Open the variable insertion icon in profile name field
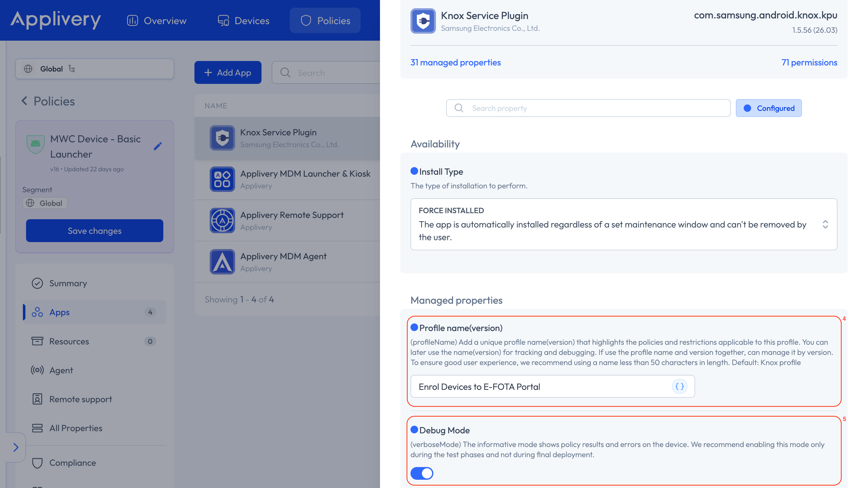The width and height of the screenshot is (868, 488). (679, 387)
